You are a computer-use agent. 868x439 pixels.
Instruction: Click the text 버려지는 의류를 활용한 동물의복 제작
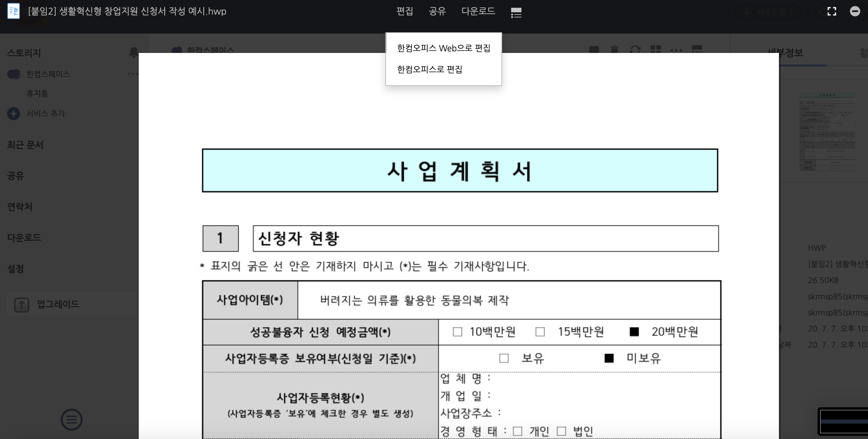click(x=414, y=300)
